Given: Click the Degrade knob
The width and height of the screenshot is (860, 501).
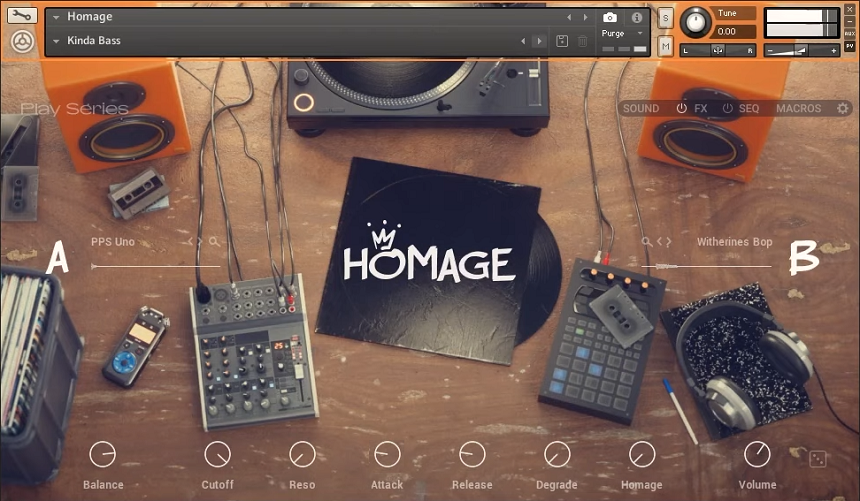Looking at the screenshot, I should coord(557,454).
